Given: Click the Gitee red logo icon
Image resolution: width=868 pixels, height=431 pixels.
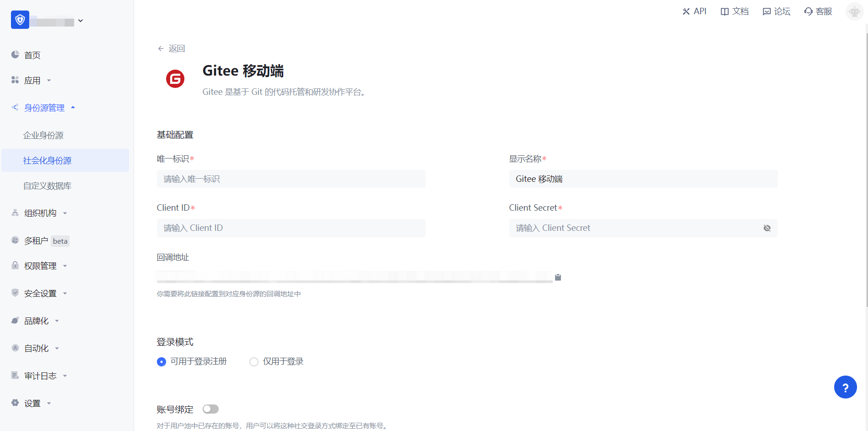Looking at the screenshot, I should pos(175,79).
